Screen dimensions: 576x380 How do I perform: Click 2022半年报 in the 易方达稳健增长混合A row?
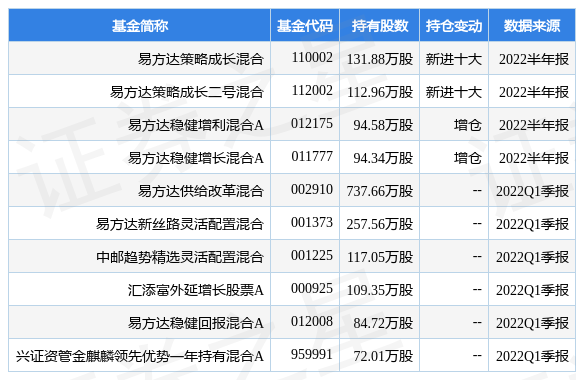click(534, 158)
